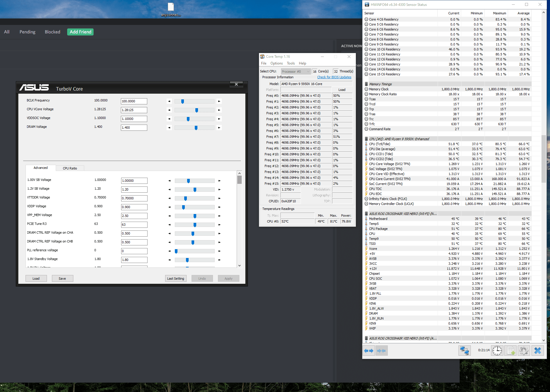Click HWiNFO blue X close sensors icon
550x392 pixels.
pos(538,350)
